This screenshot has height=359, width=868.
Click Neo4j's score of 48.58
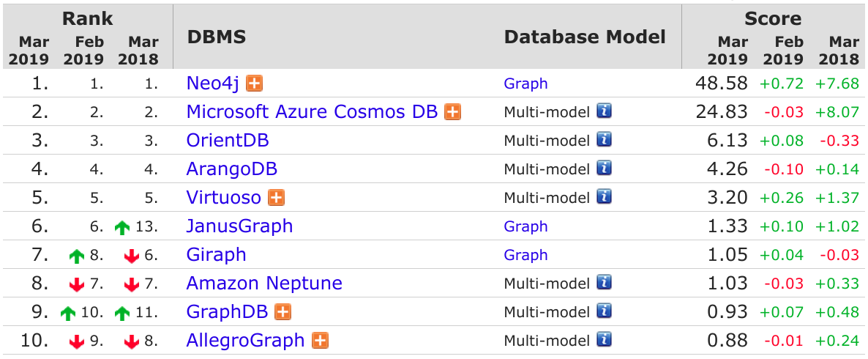click(x=721, y=84)
